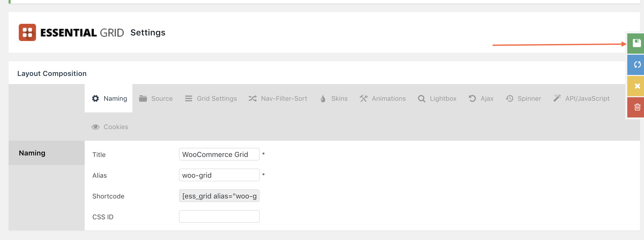
Task: Click the magnifier icon for Lightbox
Action: pos(421,98)
